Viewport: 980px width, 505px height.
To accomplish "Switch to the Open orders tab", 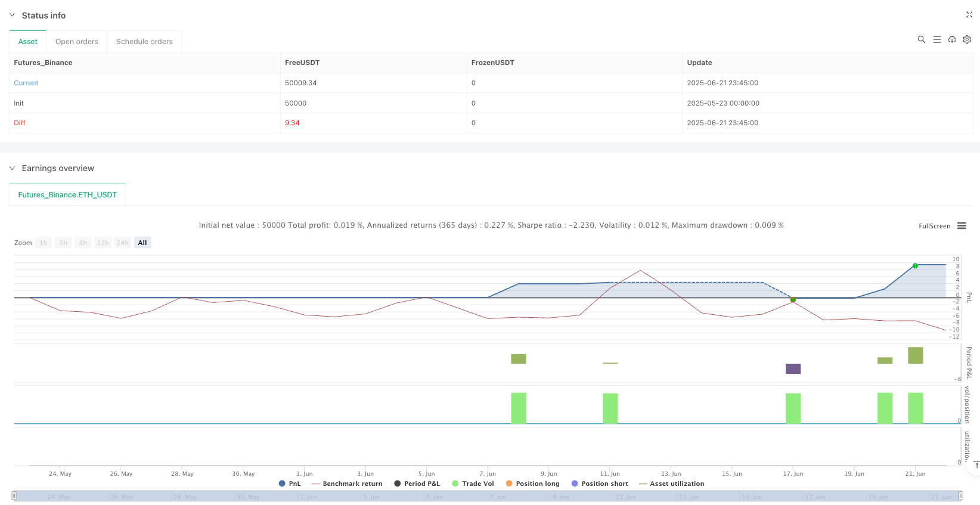I will [x=76, y=42].
